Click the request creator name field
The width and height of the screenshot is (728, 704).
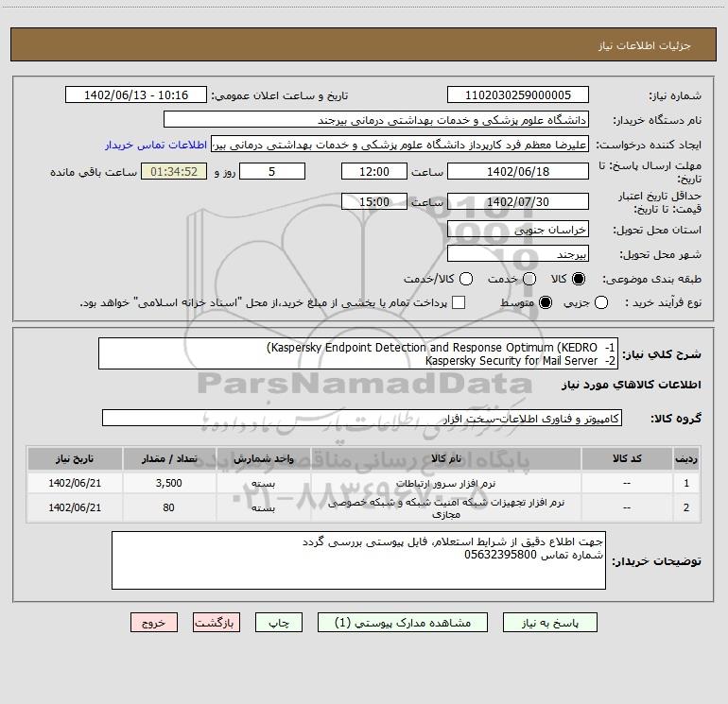click(x=400, y=145)
